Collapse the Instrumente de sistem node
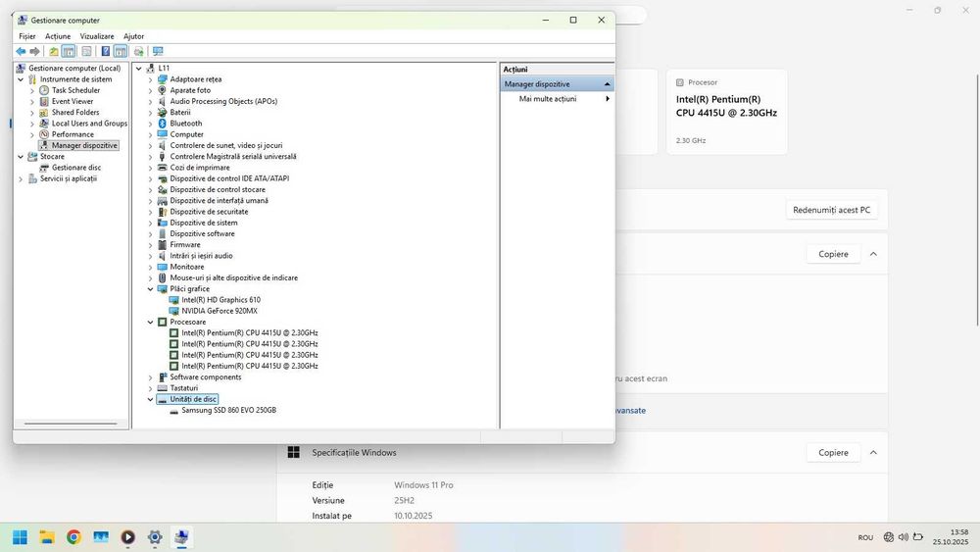 click(x=21, y=79)
